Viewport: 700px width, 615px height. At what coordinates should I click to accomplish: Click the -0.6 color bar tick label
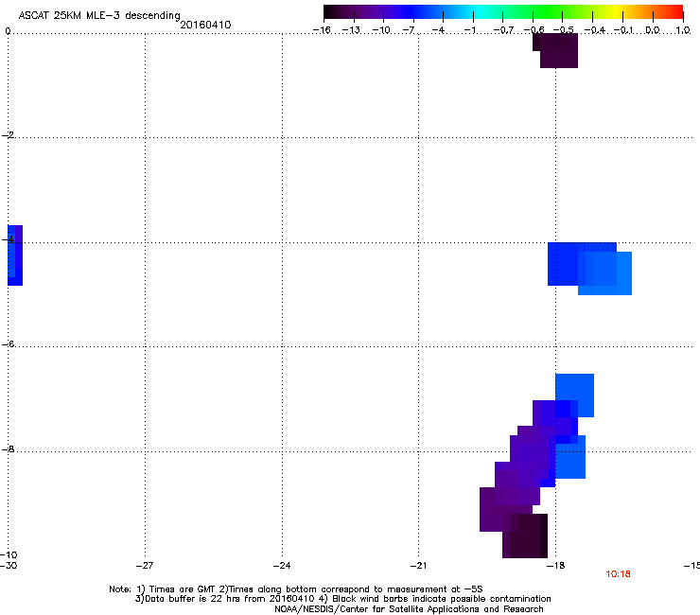point(534,30)
